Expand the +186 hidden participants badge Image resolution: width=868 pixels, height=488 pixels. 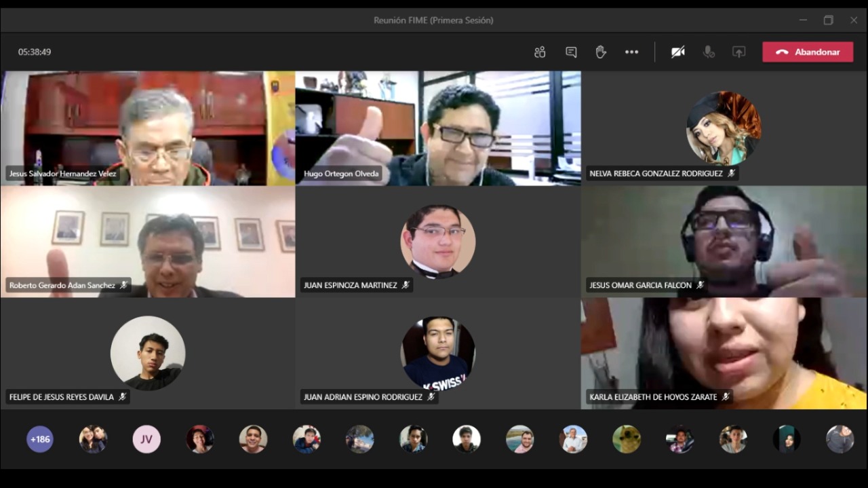(x=39, y=439)
